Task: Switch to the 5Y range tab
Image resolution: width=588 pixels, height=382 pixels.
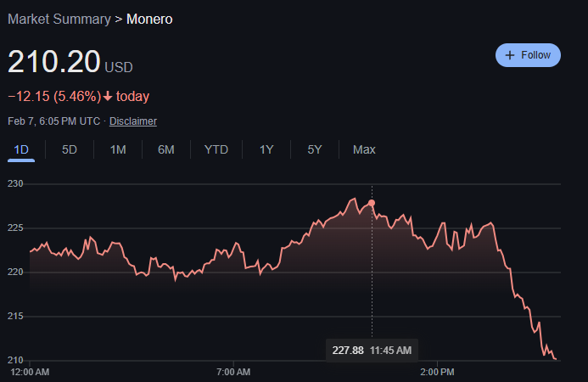Action: 315,149
